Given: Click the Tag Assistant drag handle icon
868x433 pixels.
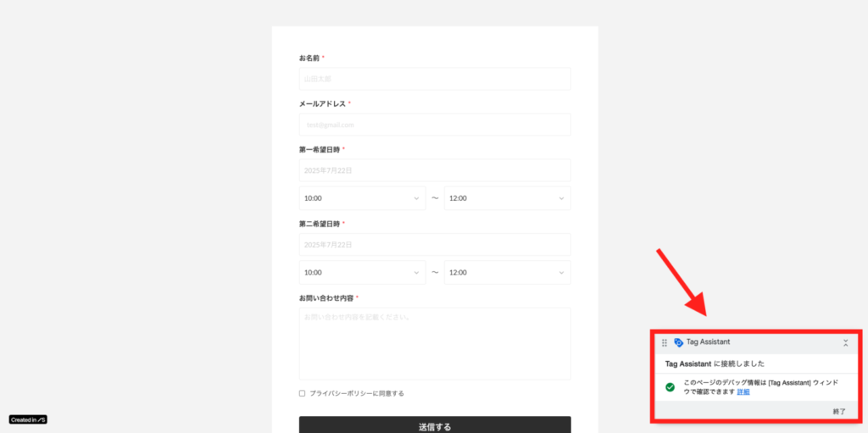Looking at the screenshot, I should 665,342.
